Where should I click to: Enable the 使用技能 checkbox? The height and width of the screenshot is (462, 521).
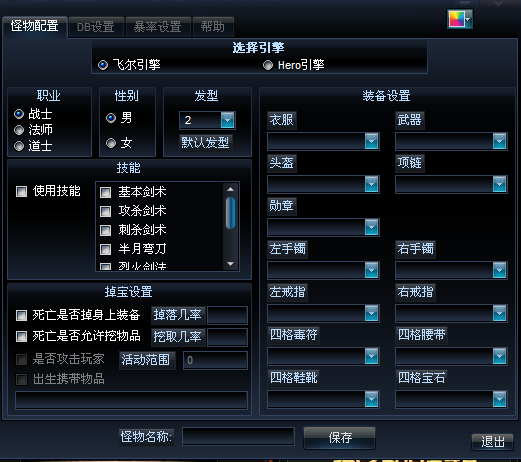click(x=22, y=191)
